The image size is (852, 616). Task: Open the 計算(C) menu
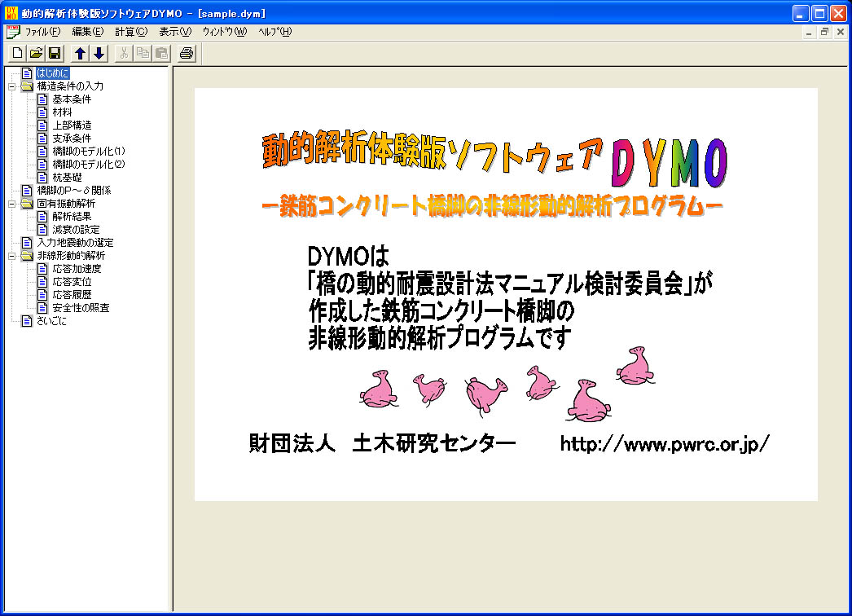tap(131, 32)
